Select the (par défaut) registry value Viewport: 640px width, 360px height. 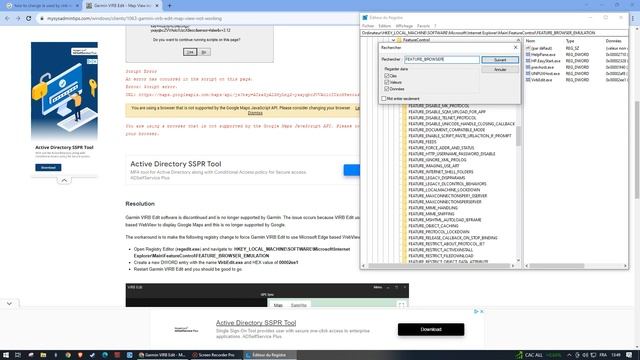pos(542,48)
